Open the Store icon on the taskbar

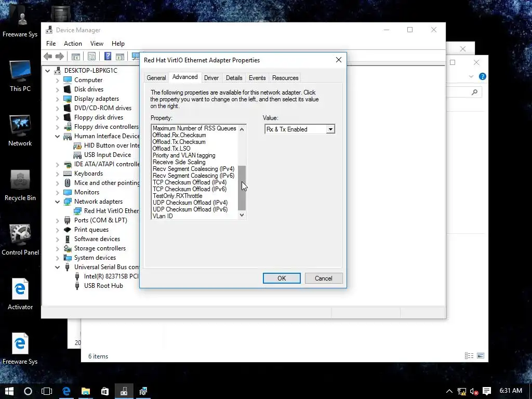pos(105,391)
